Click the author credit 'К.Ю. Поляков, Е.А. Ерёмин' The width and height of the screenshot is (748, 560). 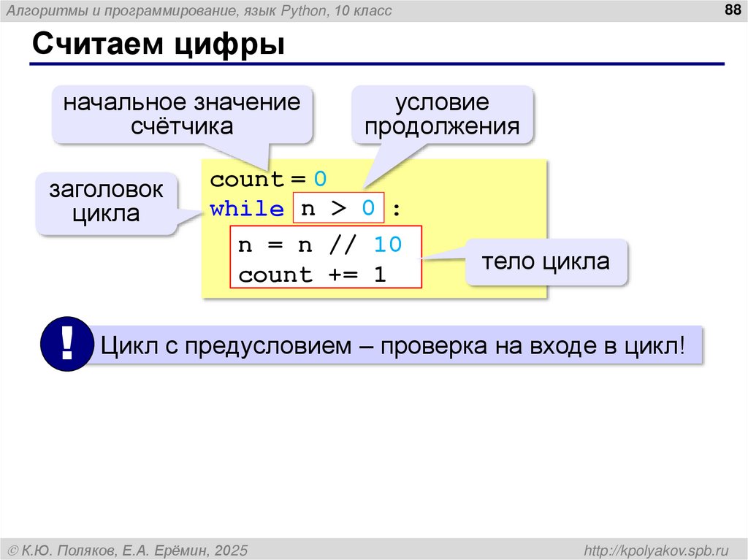[x=131, y=549]
